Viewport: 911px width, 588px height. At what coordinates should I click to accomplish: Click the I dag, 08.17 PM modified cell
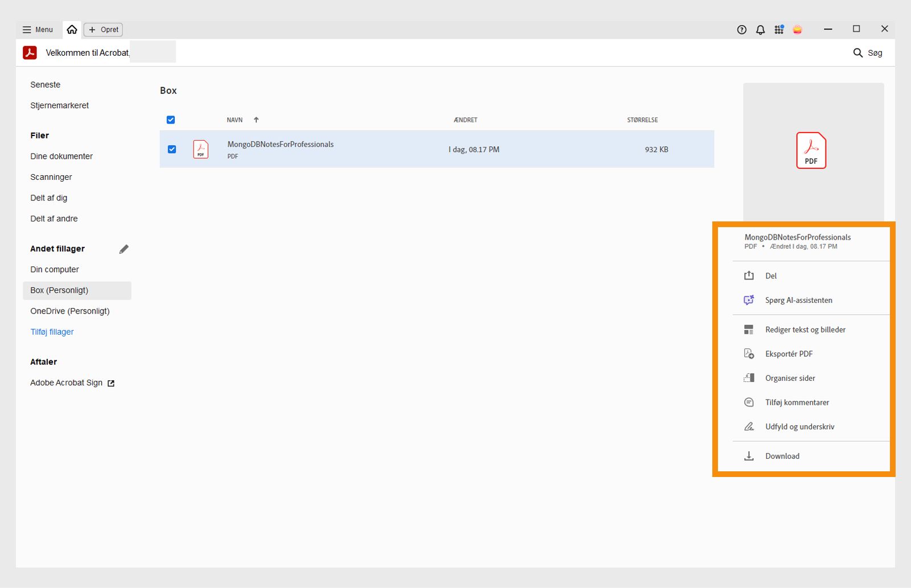pos(474,150)
